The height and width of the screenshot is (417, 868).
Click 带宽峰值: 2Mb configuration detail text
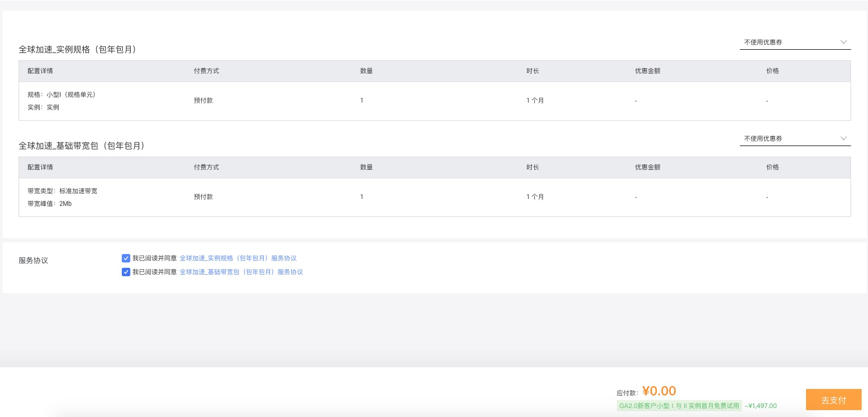pos(49,204)
